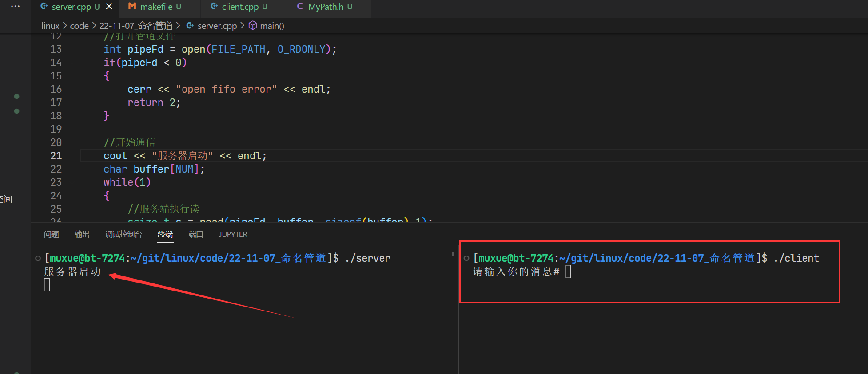Open the JUPYTER panel tab
Image resolution: width=868 pixels, height=374 pixels.
(233, 234)
